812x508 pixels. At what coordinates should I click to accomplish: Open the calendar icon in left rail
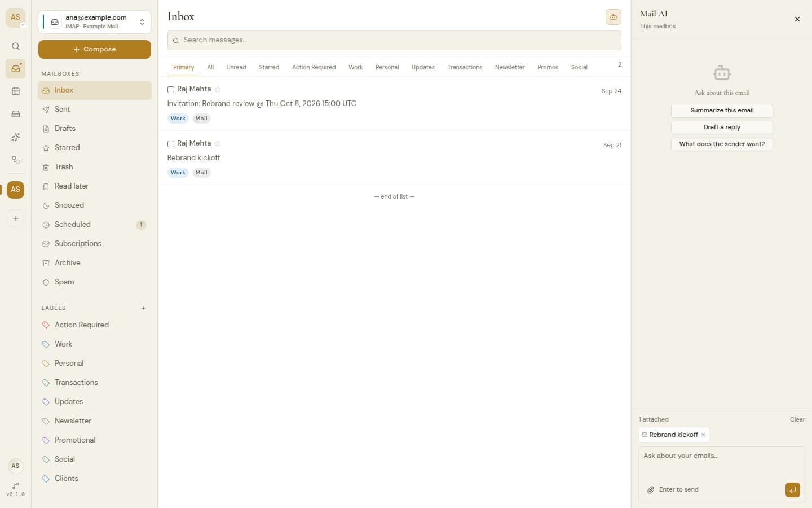tap(16, 91)
